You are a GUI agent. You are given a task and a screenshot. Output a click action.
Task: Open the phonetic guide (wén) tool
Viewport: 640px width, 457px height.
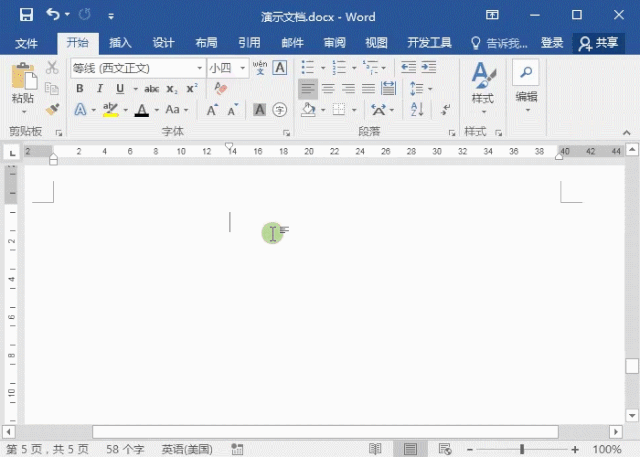pos(260,68)
